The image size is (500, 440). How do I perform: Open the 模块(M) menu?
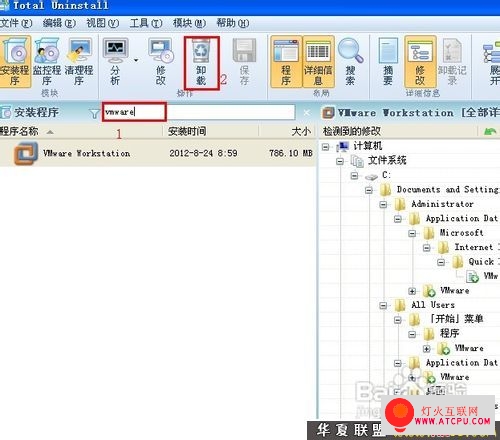[189, 23]
